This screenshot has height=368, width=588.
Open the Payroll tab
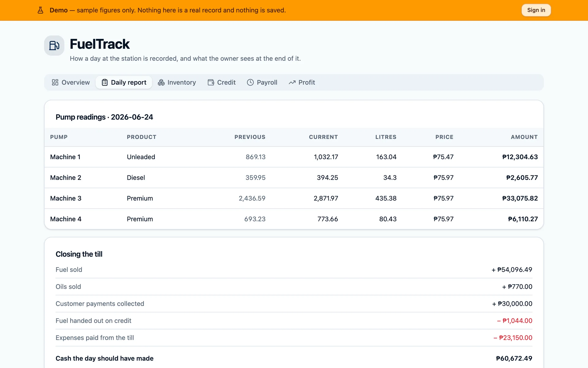click(262, 82)
